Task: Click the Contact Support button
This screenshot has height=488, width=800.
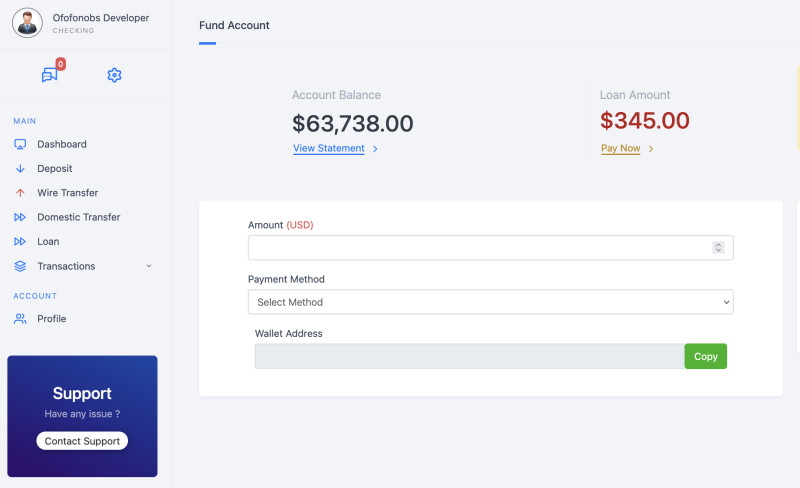Action: [x=82, y=441]
